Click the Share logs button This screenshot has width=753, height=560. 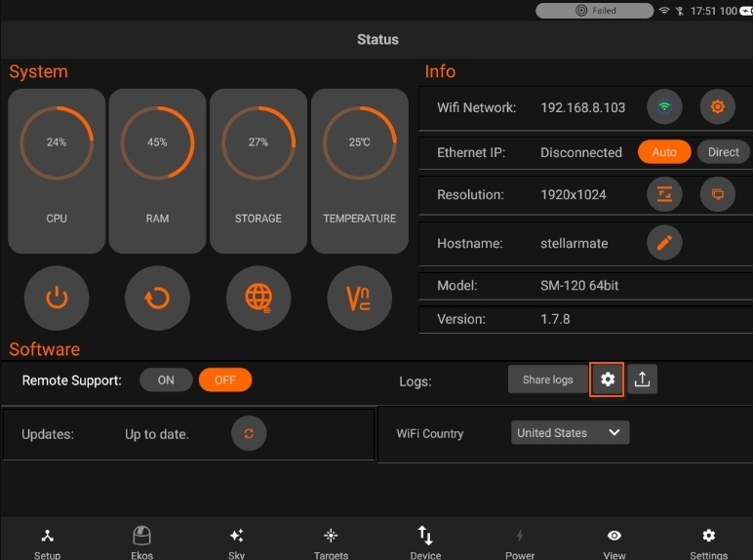[548, 380]
